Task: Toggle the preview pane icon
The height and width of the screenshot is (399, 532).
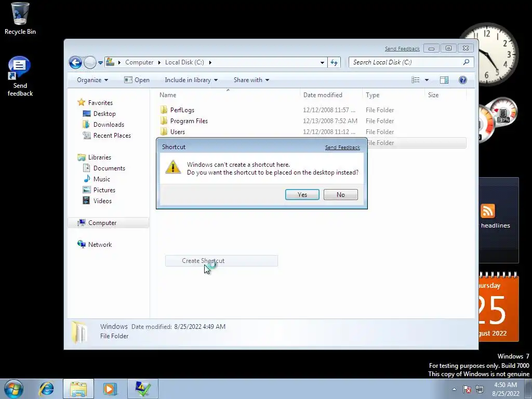Action: [444, 80]
